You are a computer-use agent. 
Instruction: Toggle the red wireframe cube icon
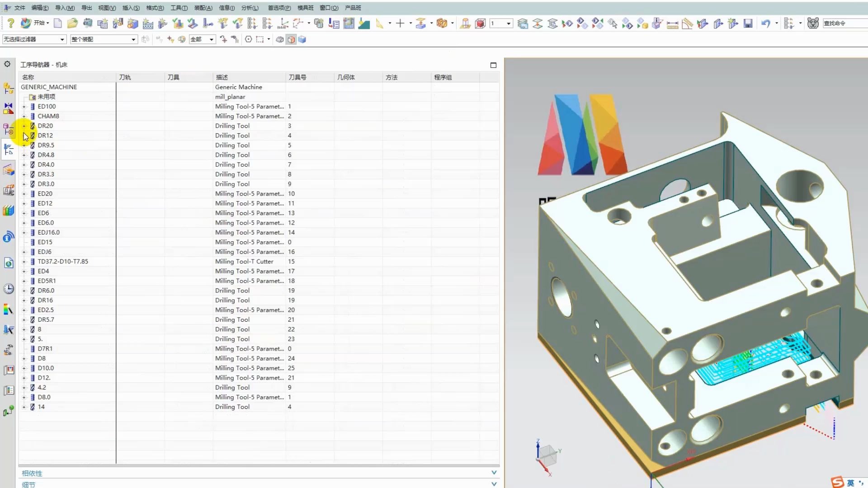(480, 23)
